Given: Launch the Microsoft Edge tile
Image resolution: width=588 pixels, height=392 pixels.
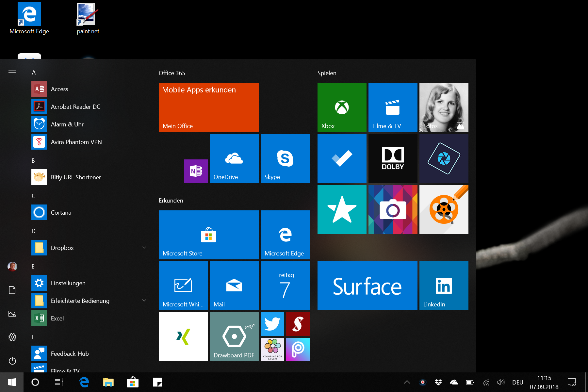Looking at the screenshot, I should coord(285,235).
